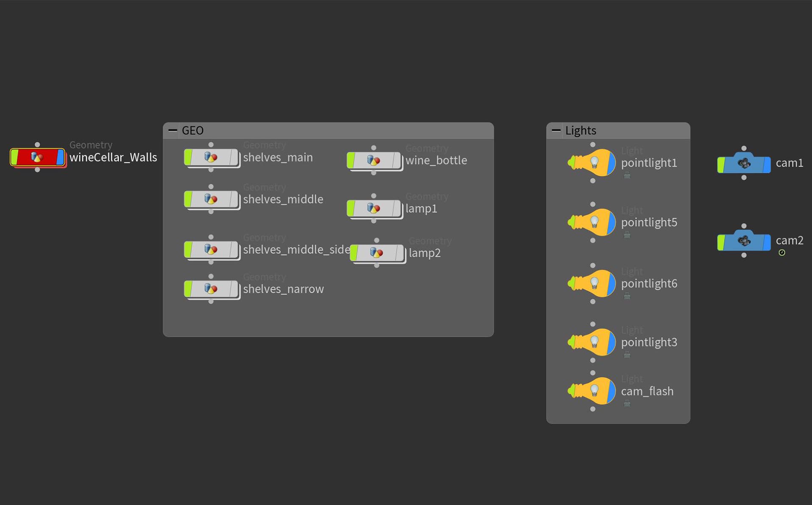812x505 pixels.
Task: Toggle blue flag on pointlight5 light
Action: click(x=611, y=222)
